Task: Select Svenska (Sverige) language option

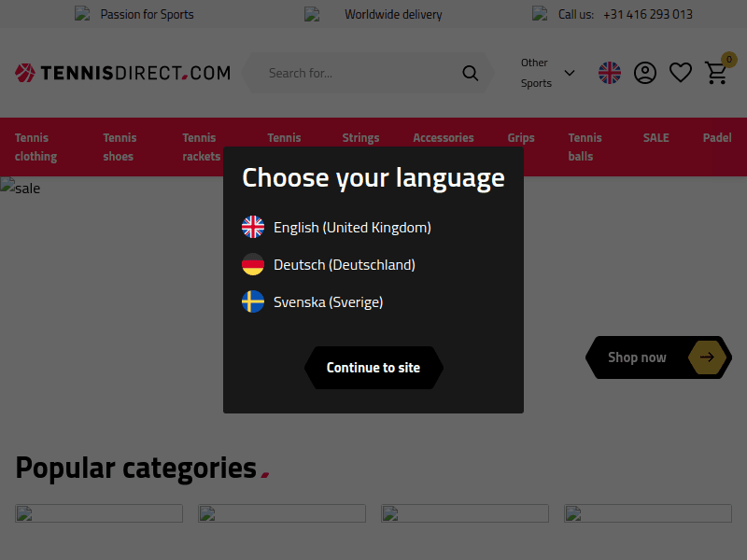Action: [328, 301]
